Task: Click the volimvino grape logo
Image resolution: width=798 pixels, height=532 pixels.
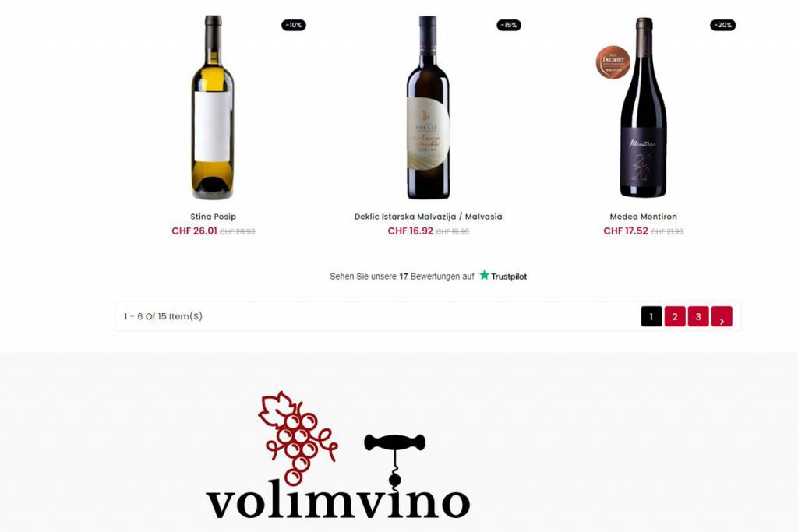Action: pyautogui.click(x=298, y=438)
